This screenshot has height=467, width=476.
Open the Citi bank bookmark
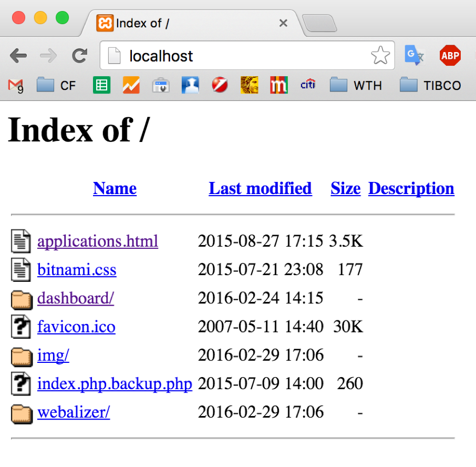pyautogui.click(x=308, y=85)
